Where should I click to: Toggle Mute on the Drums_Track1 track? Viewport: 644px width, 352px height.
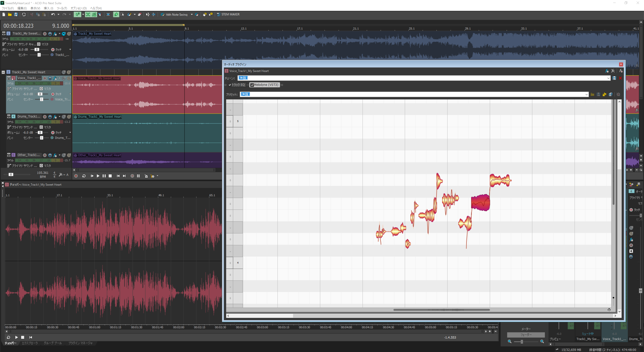(x=64, y=117)
